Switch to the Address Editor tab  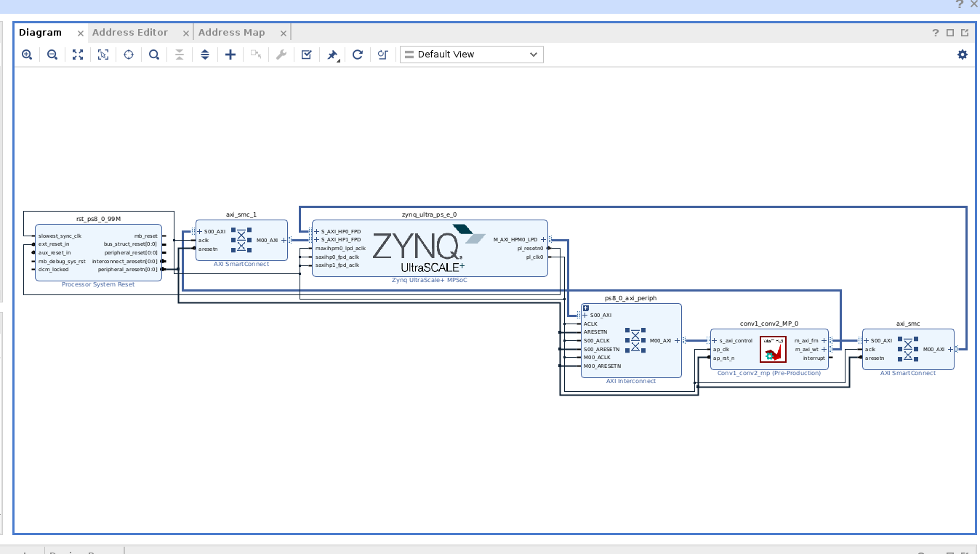tap(130, 33)
